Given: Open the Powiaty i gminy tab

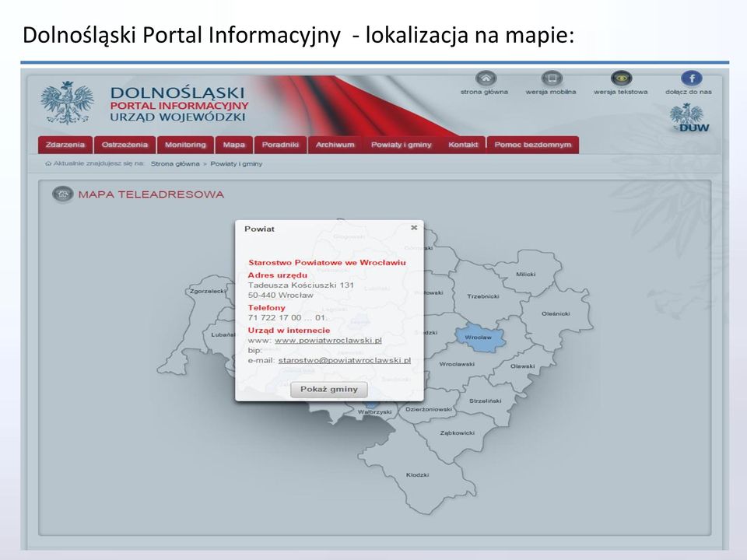Looking at the screenshot, I should click(x=402, y=145).
